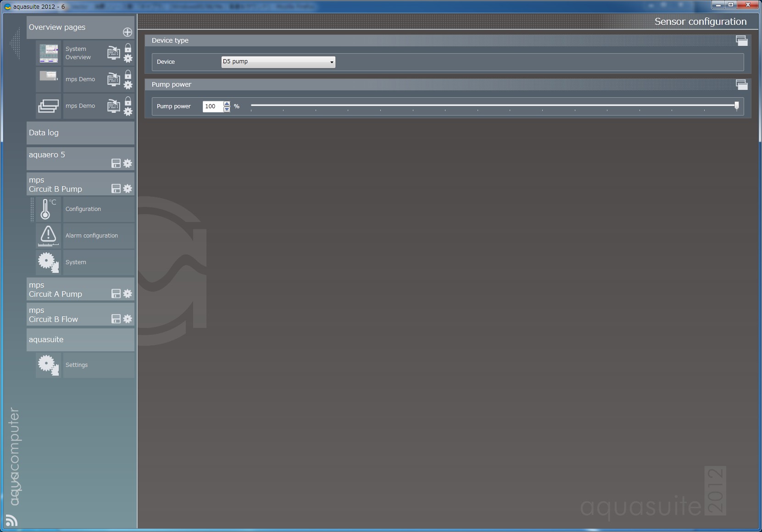This screenshot has height=532, width=762.
Task: Click the RSS feed icon in the sidebar
Action: coord(11,521)
